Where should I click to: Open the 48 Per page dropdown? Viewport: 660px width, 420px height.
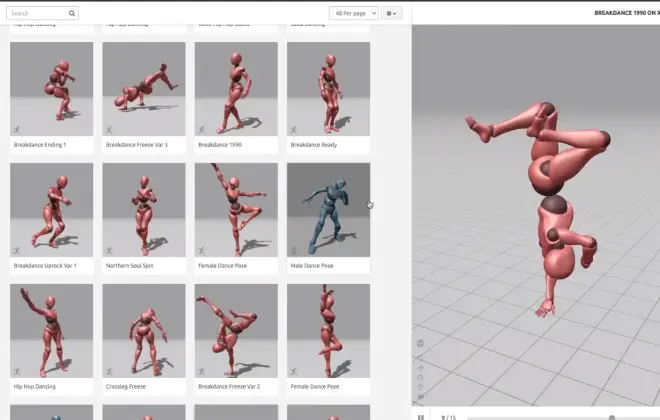pyautogui.click(x=354, y=13)
